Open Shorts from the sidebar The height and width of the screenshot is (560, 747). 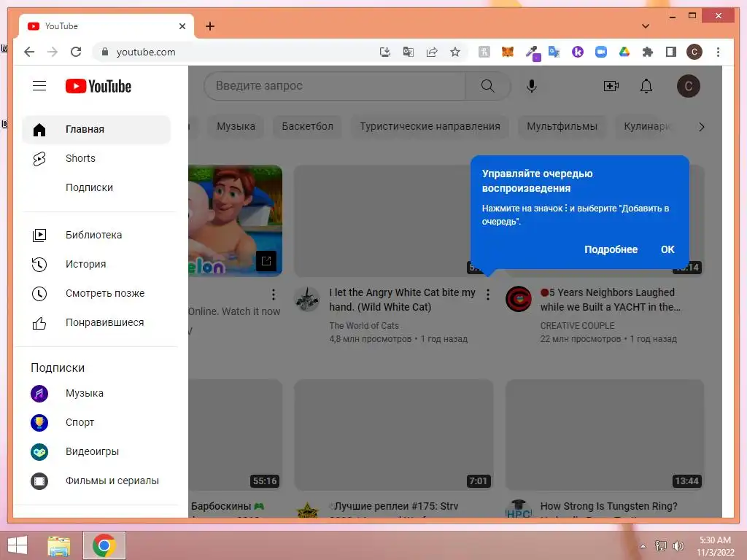(x=96, y=158)
